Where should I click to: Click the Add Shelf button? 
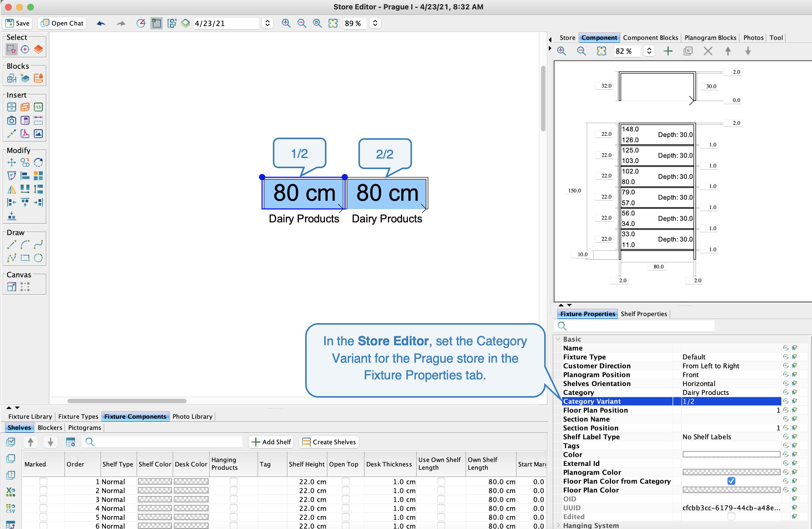pos(271,442)
